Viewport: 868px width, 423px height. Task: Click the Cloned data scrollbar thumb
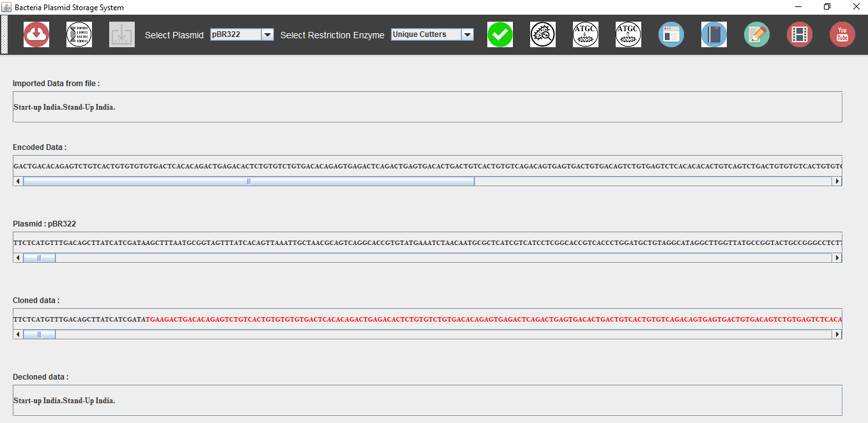pos(40,334)
